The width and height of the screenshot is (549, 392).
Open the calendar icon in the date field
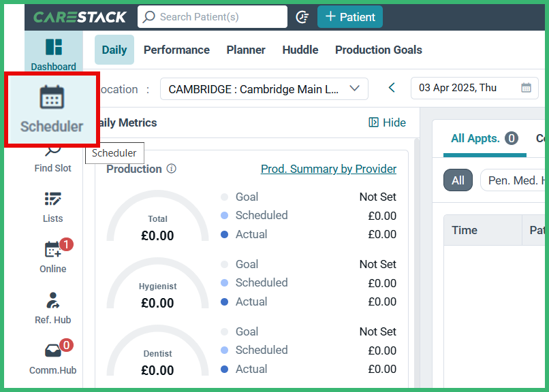(525, 88)
